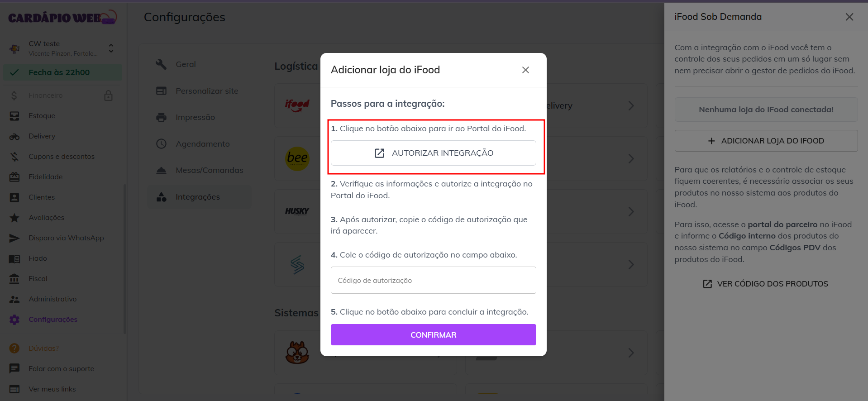Select Personalizar site in settings menu
868x401 pixels.
(x=207, y=91)
